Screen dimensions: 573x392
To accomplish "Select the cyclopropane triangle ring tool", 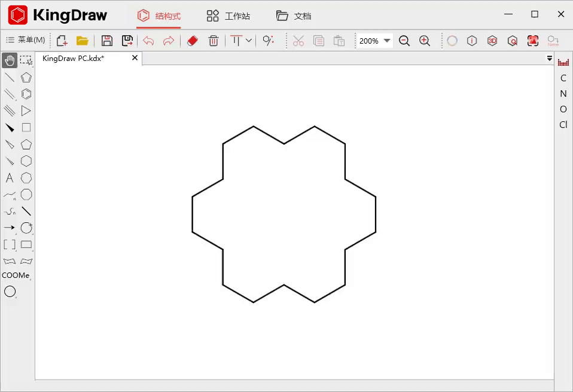I will coord(26,111).
